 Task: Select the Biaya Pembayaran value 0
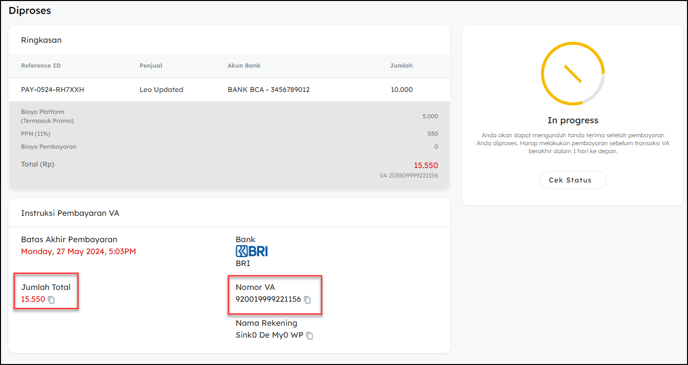click(x=436, y=147)
